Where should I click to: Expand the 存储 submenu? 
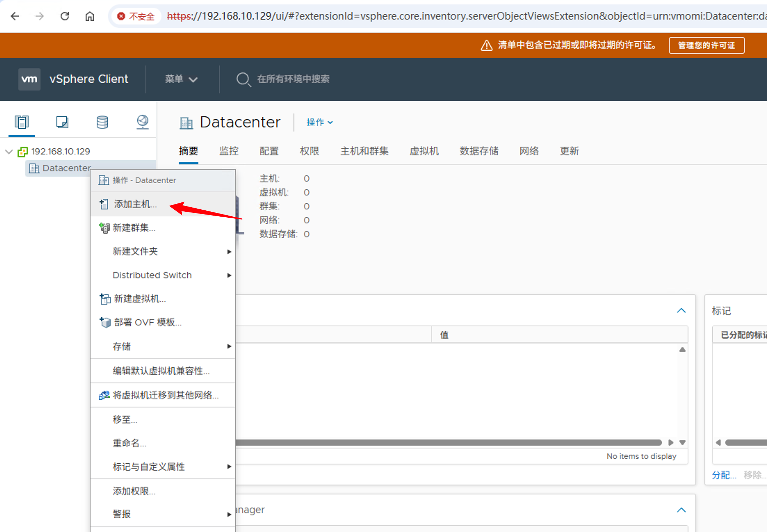click(229, 346)
